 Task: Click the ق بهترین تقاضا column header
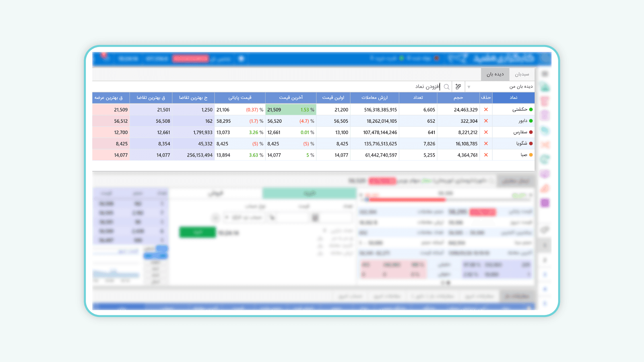click(151, 97)
